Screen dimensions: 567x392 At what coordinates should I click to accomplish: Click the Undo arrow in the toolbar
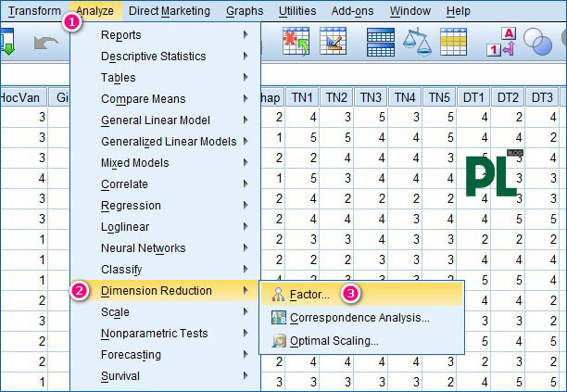point(44,43)
